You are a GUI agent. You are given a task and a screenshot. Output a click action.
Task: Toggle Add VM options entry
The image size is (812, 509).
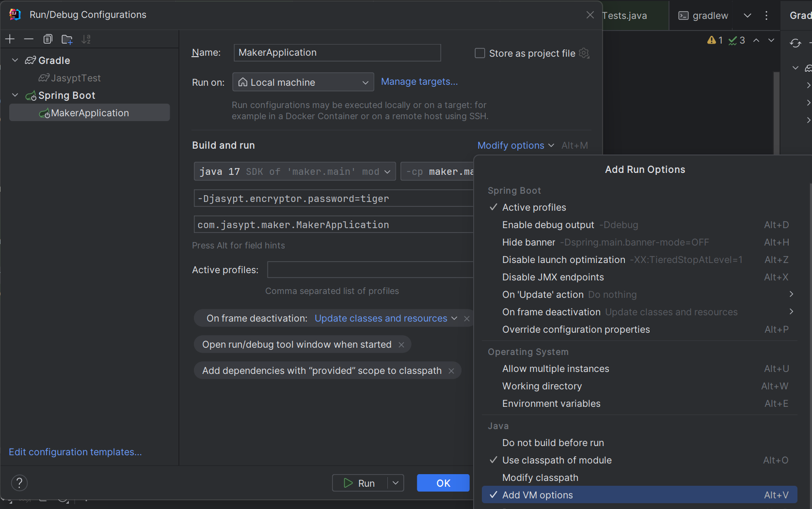tap(639, 495)
